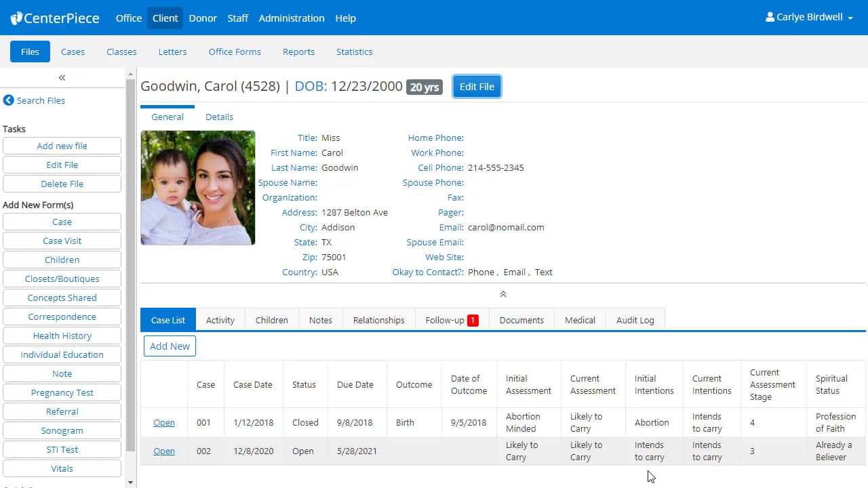Open the Staff menu

pyautogui.click(x=237, y=18)
